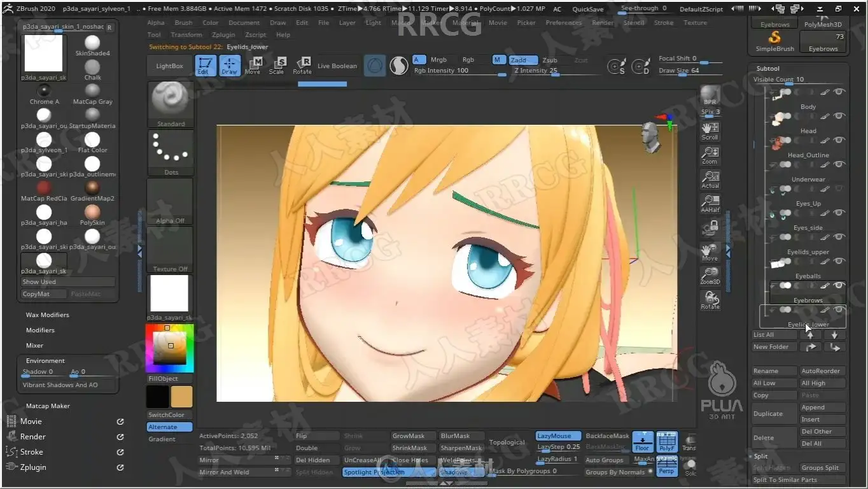
Task: Select the Scale transform tool icon
Action: [x=277, y=65]
